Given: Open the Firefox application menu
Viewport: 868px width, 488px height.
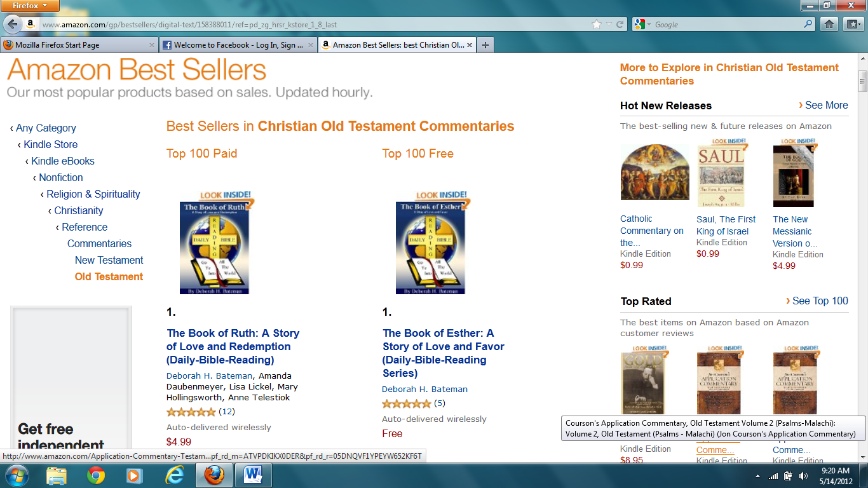Looking at the screenshot, I should pyautogui.click(x=30, y=6).
